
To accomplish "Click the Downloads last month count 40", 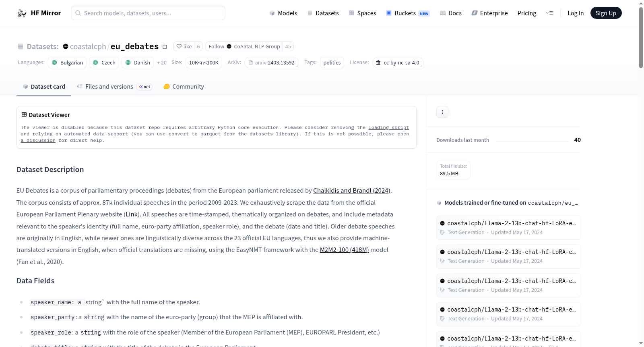I will [578, 140].
